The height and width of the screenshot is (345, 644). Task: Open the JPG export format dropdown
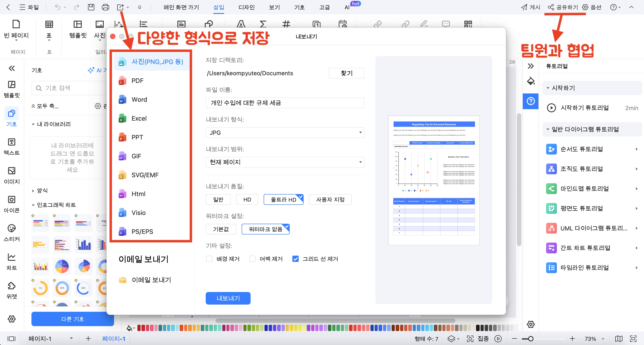coord(285,133)
